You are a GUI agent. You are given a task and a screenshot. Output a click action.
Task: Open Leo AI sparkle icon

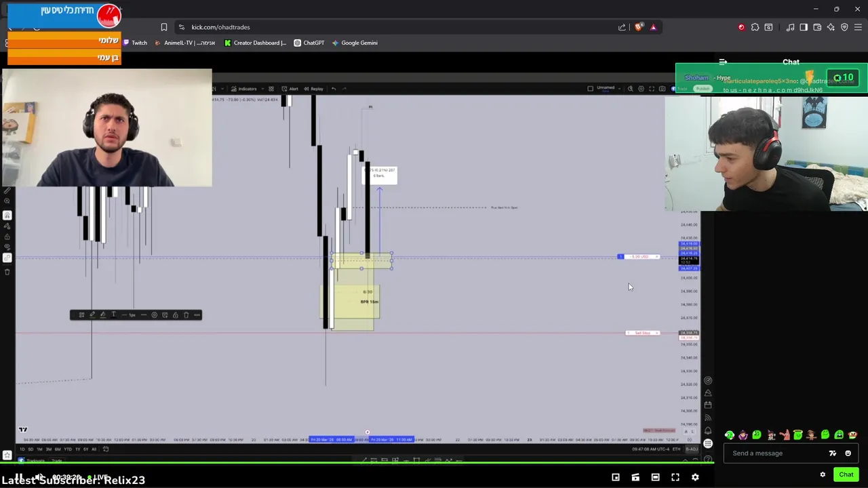click(x=831, y=27)
